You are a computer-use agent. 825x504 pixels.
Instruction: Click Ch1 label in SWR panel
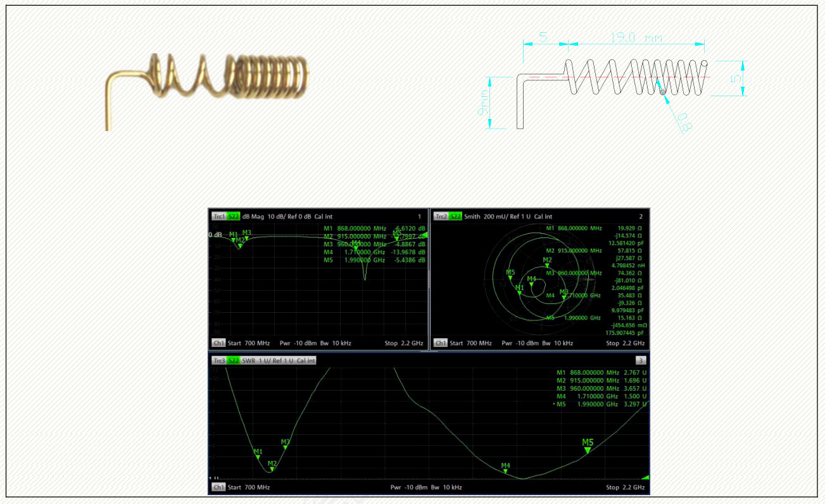(218, 488)
